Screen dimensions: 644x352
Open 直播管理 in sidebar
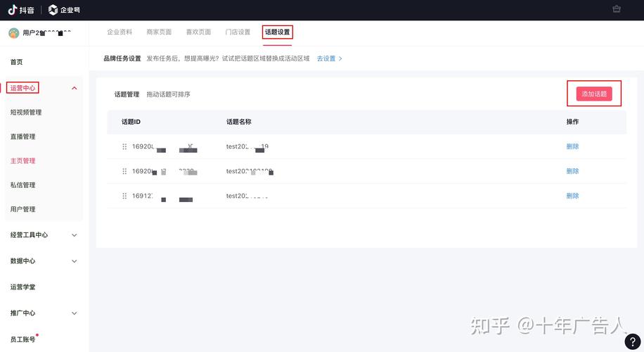(22, 137)
